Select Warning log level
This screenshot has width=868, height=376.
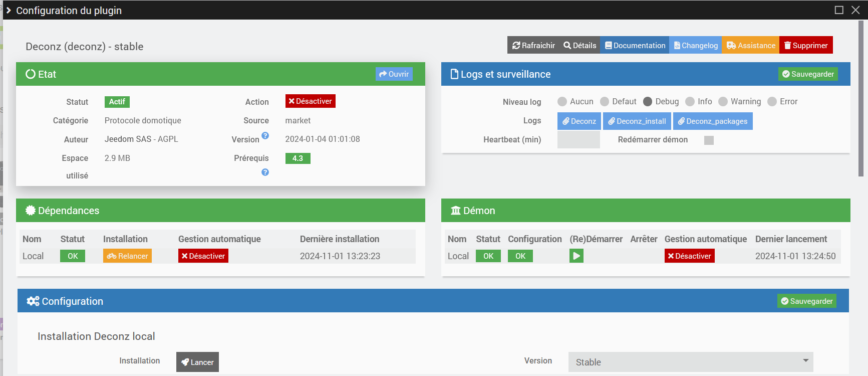[x=723, y=102]
